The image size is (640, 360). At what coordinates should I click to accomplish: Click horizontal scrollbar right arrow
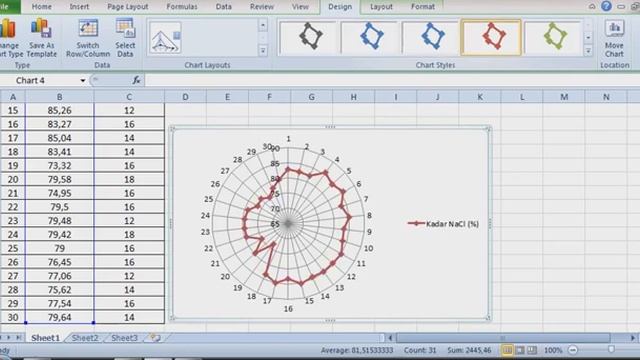pyautogui.click(x=633, y=338)
